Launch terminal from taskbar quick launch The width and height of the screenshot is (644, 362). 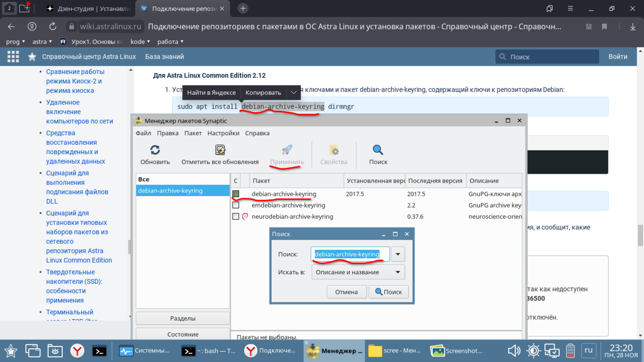point(99,351)
